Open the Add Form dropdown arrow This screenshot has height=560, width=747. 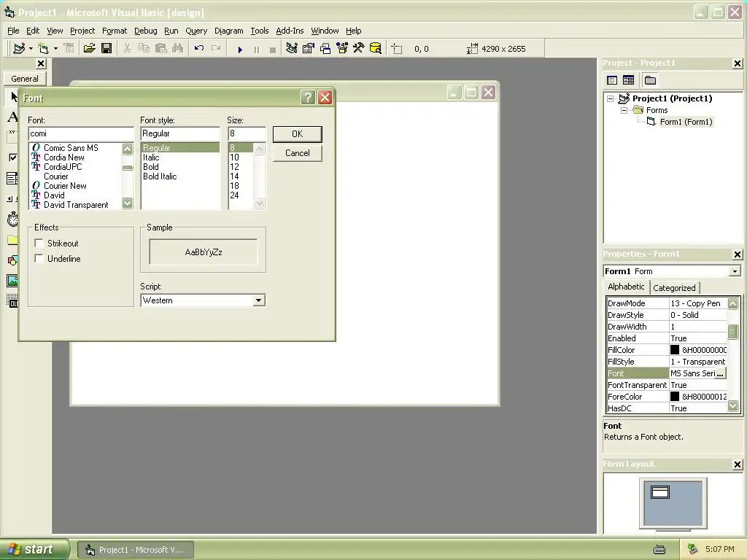[55, 49]
